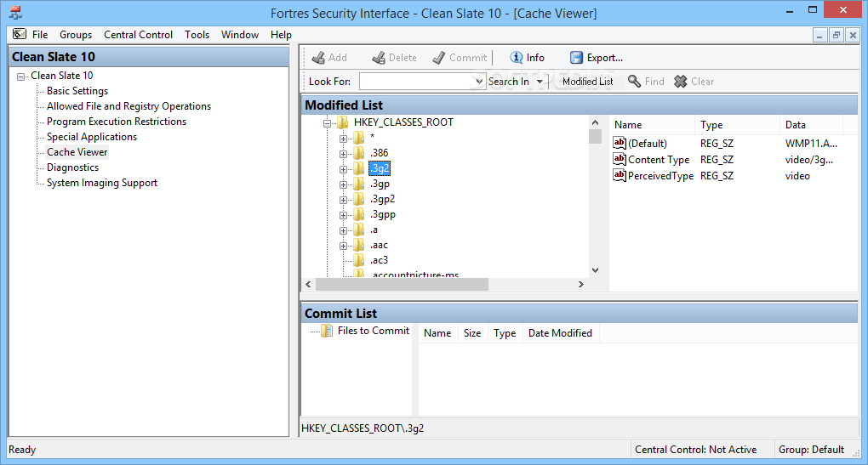Screen dimensions: 868x465
Task: Click the Find magnifier icon
Action: (634, 82)
